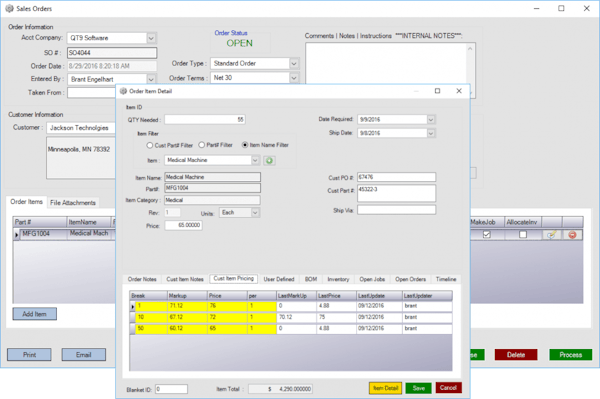Click the green Save button

[x=419, y=388]
